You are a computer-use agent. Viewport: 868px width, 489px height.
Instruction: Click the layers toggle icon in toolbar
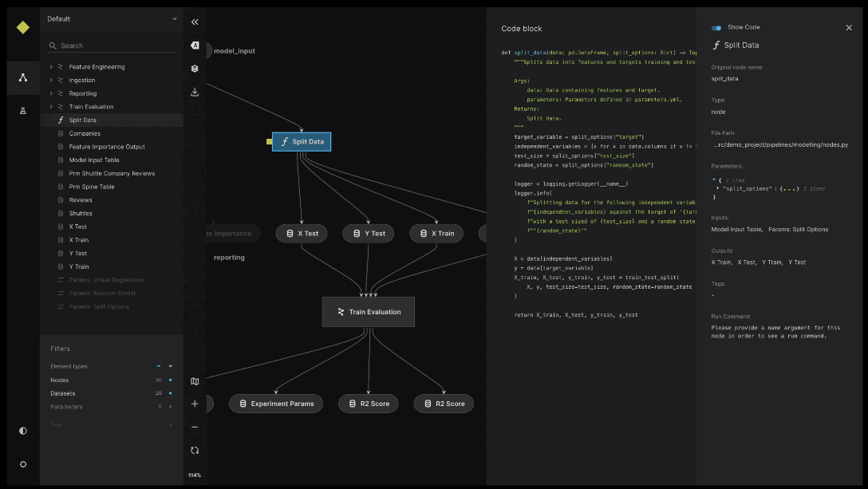[195, 69]
